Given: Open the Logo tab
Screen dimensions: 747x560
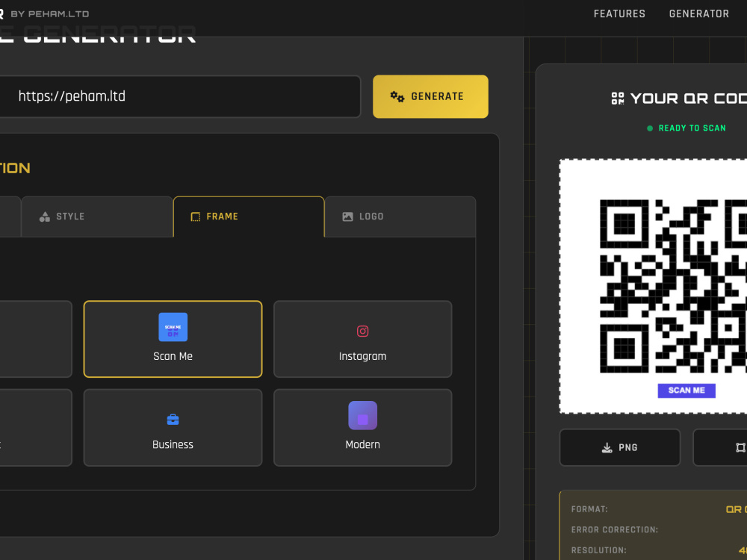Looking at the screenshot, I should [400, 217].
